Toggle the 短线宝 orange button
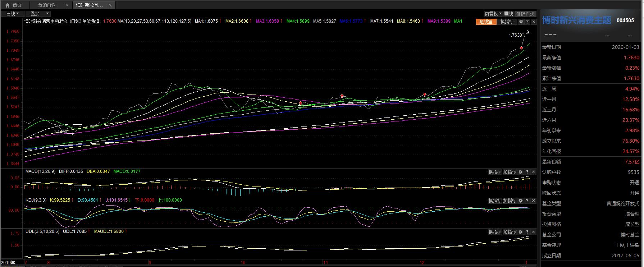Image resolution: width=644 pixels, height=267 pixels. (486, 22)
